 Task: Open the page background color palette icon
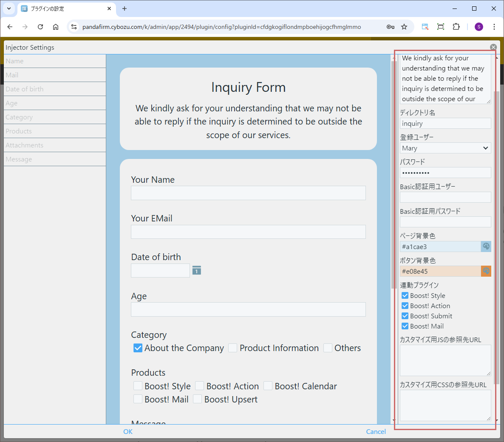pos(486,246)
